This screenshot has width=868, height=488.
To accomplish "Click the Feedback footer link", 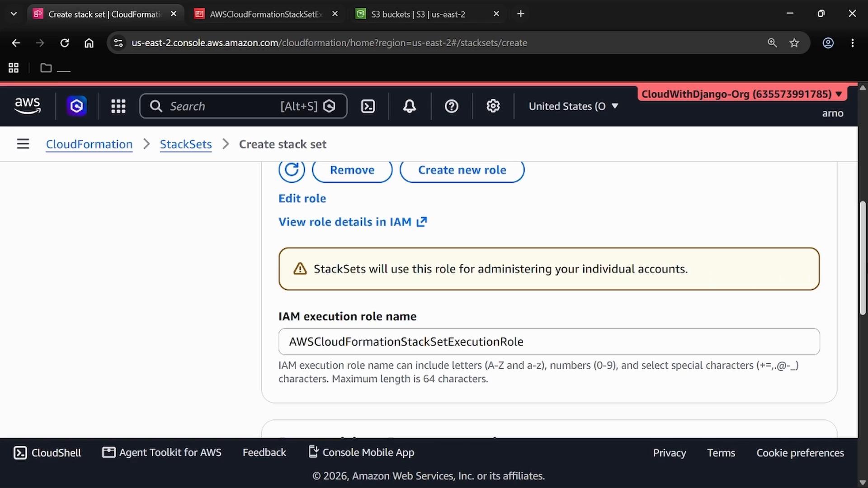I will click(x=264, y=453).
